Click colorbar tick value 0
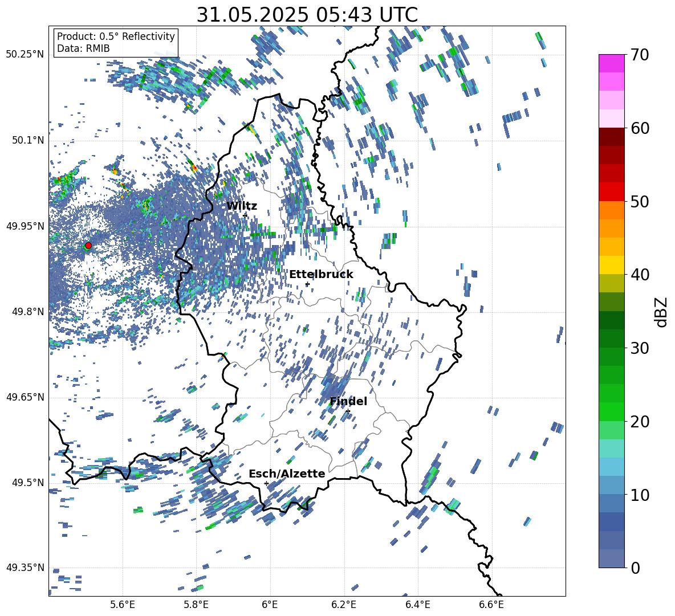The image size is (675, 616). click(635, 568)
